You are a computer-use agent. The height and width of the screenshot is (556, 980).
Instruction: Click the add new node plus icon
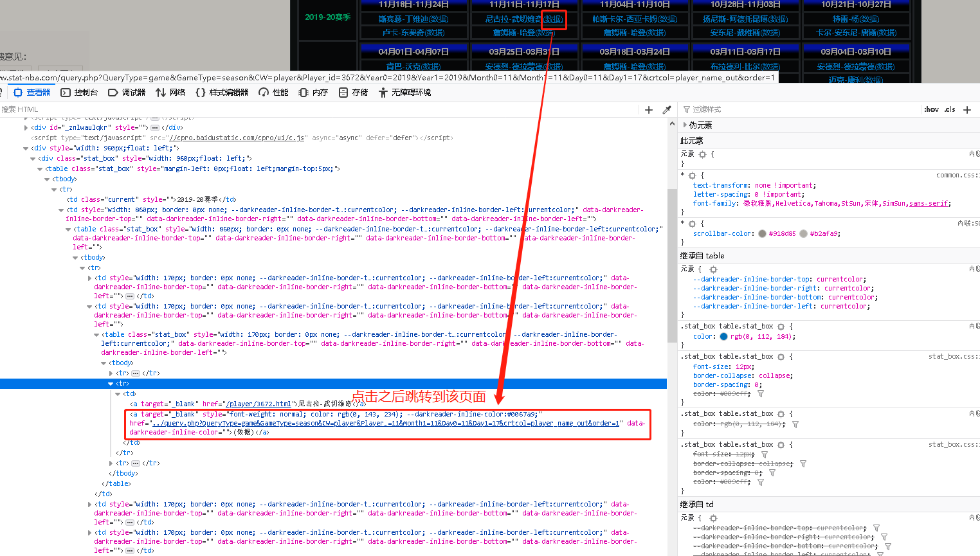[649, 110]
